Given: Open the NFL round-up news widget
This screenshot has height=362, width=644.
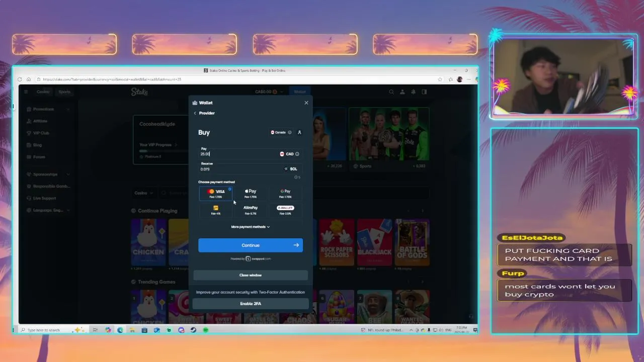Looking at the screenshot, I should click(x=383, y=330).
